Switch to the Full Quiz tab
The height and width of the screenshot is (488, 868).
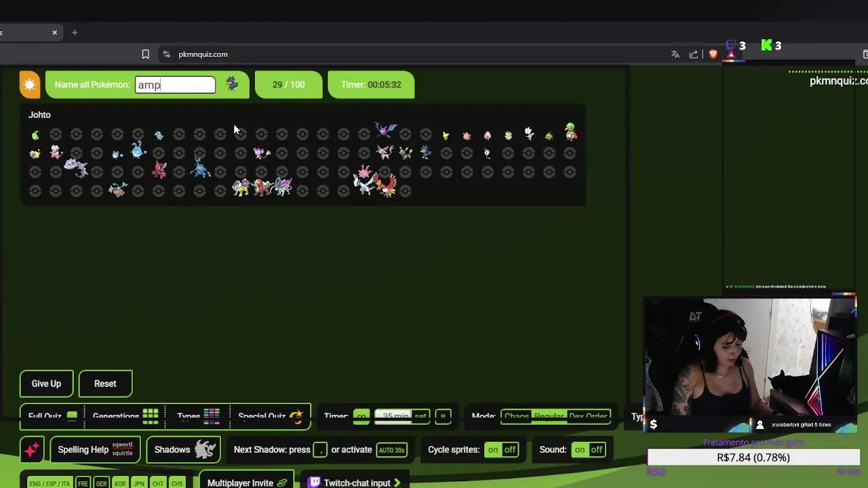[53, 416]
